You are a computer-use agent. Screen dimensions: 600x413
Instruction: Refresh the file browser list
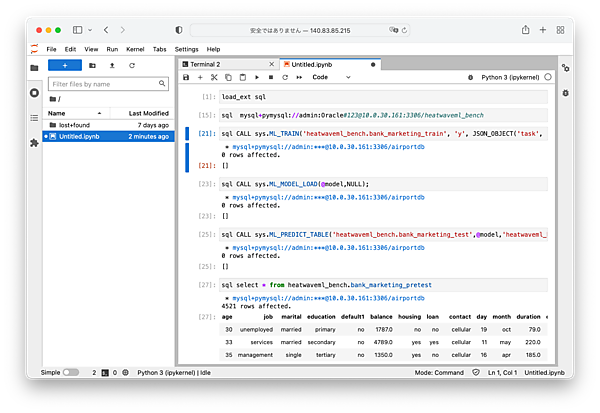coord(130,65)
